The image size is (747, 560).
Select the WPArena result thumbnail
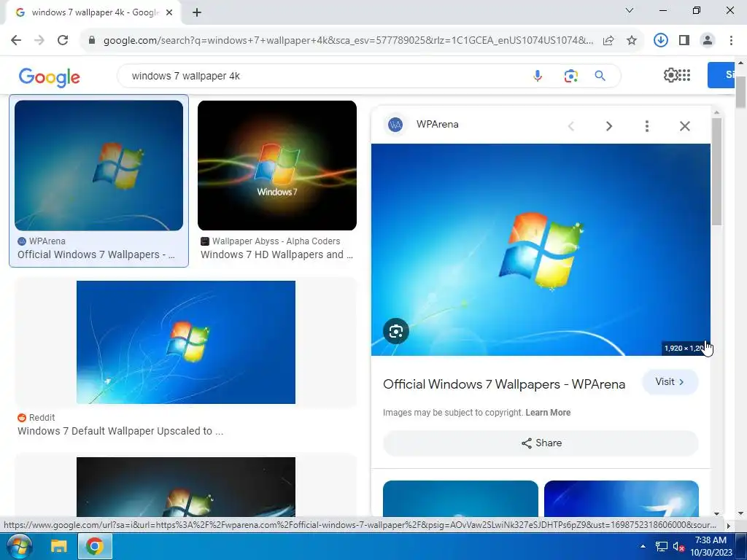pos(98,166)
